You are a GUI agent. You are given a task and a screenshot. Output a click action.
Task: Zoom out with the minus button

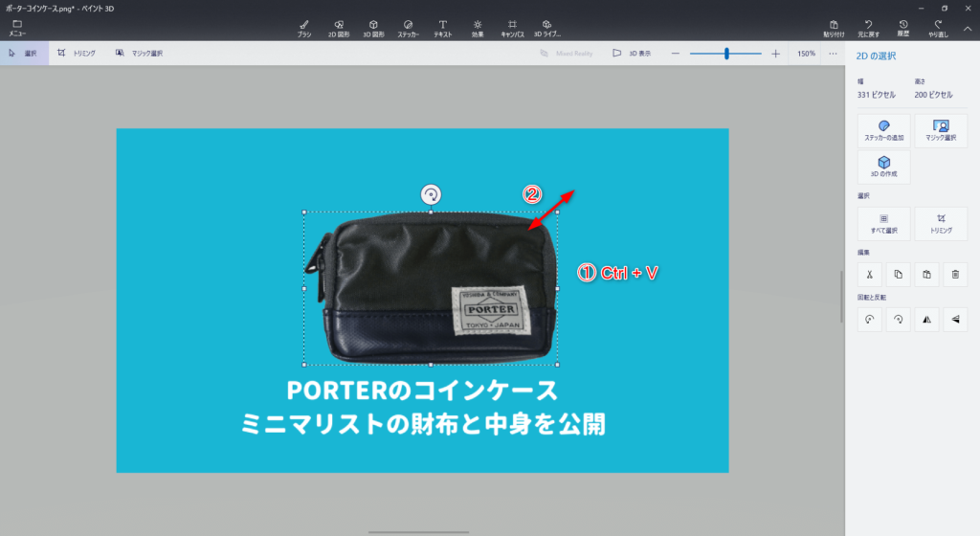coord(675,54)
